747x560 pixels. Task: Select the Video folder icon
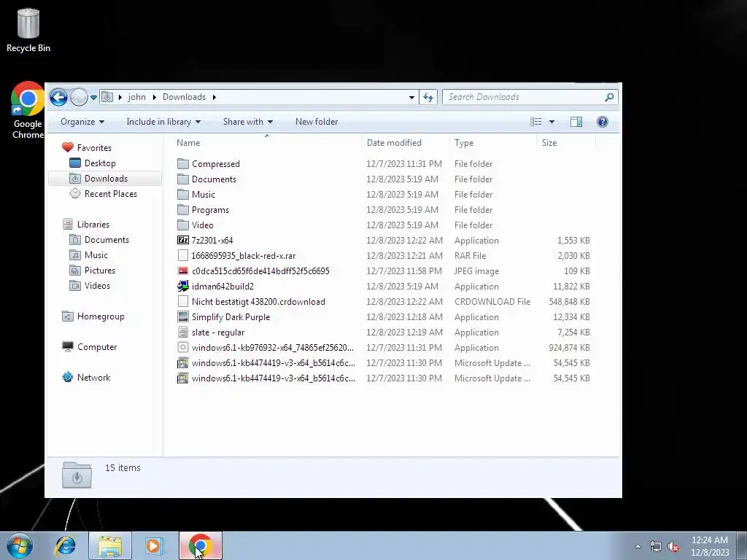pos(183,225)
